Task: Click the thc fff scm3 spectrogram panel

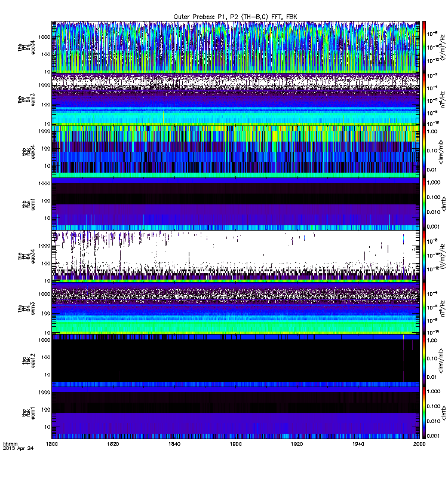Action: 235,308
